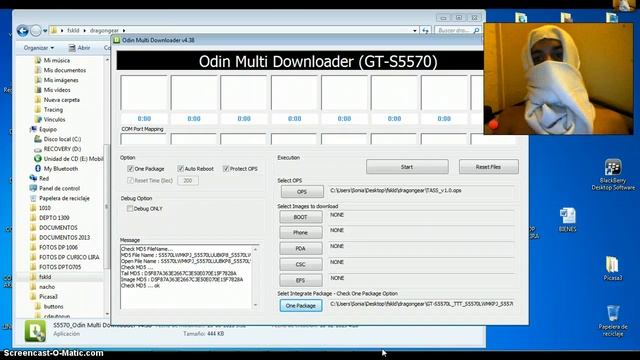Click the One Package file button
This screenshot has height=360, width=640.
tap(301, 306)
